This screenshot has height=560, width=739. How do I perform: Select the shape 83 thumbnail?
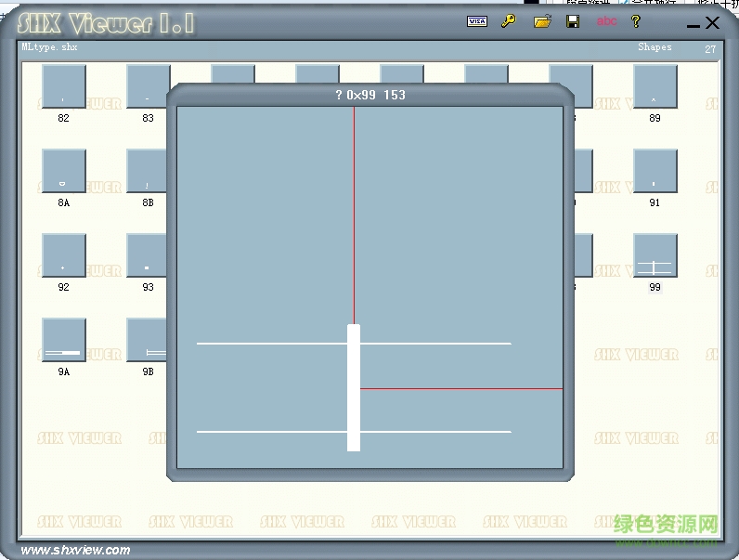point(147,86)
